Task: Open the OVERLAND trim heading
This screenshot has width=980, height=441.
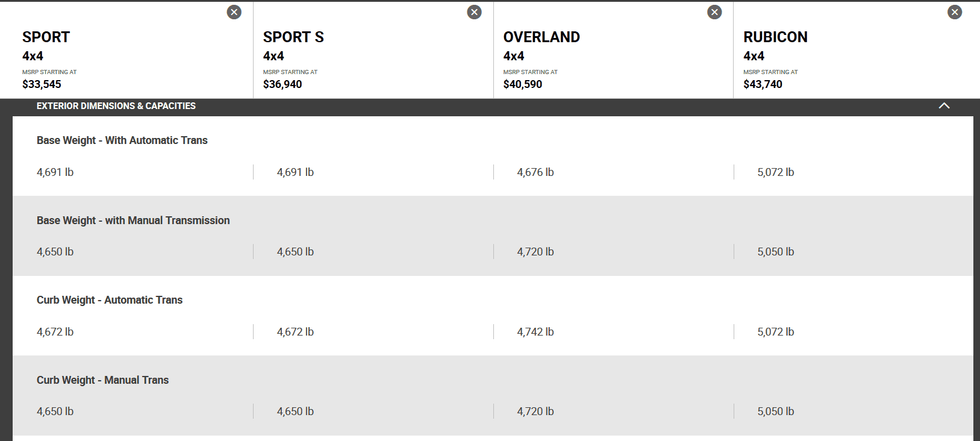Action: [541, 37]
